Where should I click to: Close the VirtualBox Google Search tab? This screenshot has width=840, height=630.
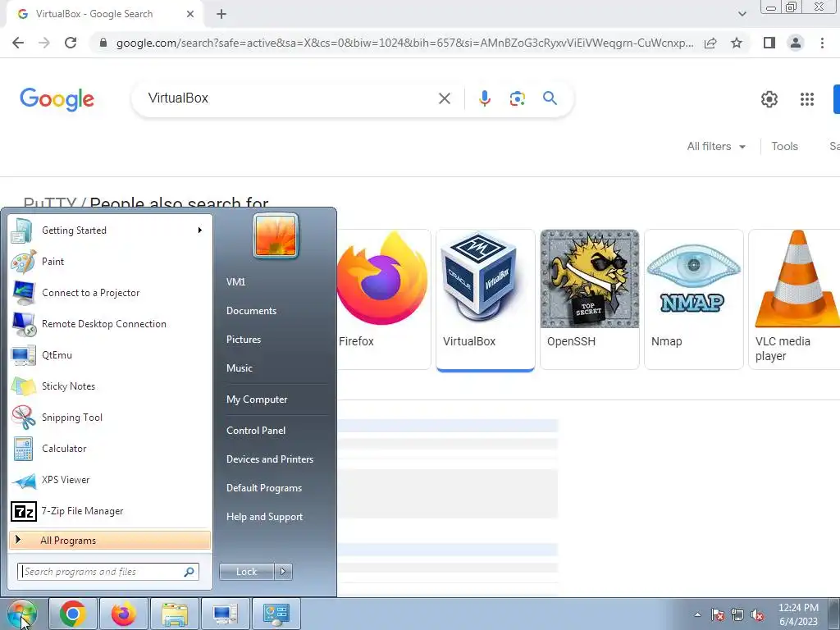190,15
